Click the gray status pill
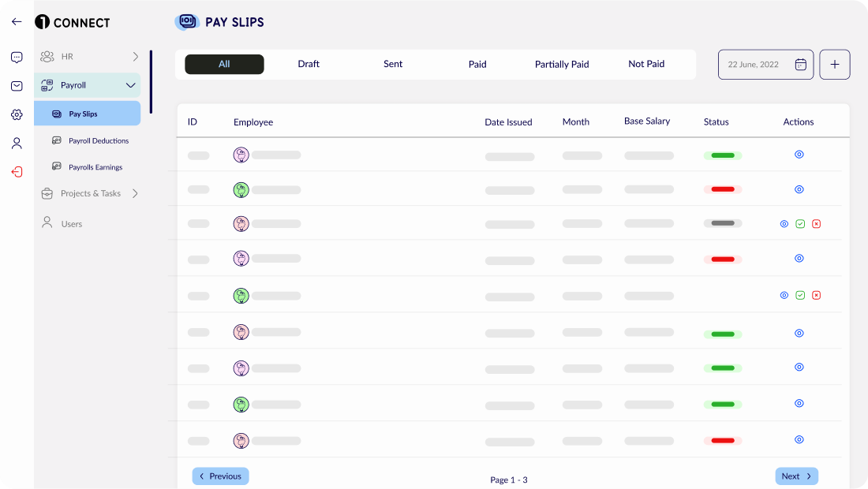Image resolution: width=868 pixels, height=489 pixels. point(722,223)
